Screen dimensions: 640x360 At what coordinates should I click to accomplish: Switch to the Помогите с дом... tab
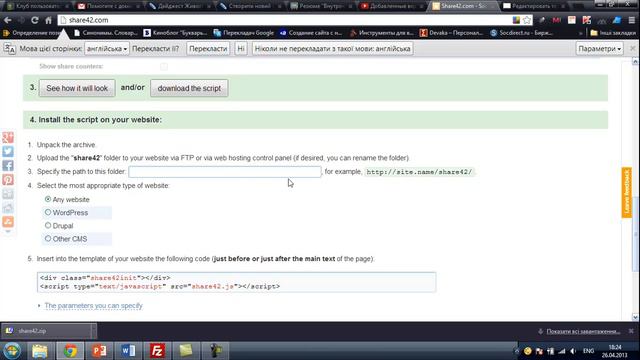[x=109, y=6]
